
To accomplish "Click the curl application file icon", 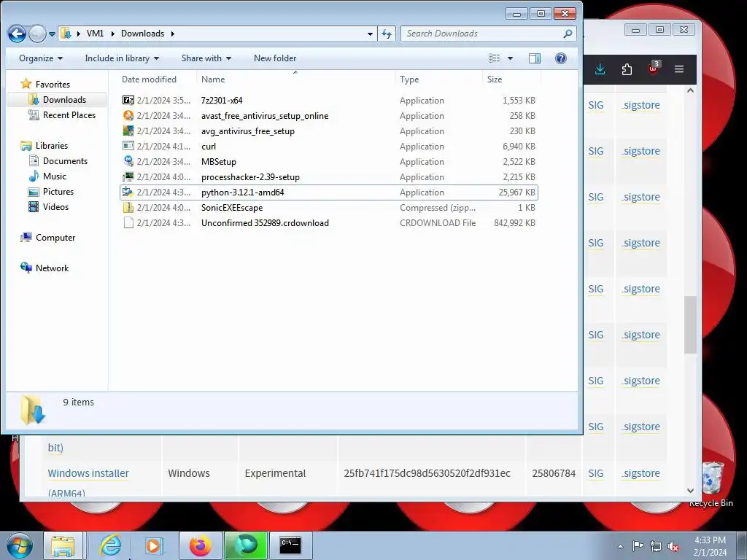I will [x=128, y=146].
